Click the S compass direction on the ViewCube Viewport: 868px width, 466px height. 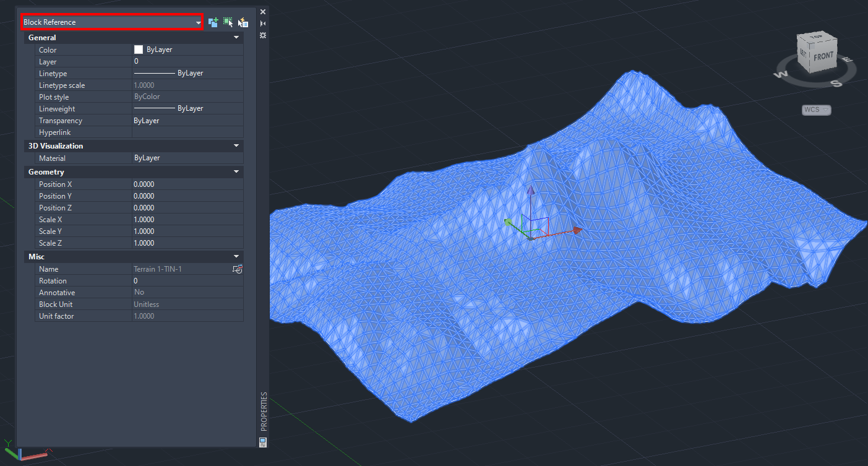click(836, 84)
